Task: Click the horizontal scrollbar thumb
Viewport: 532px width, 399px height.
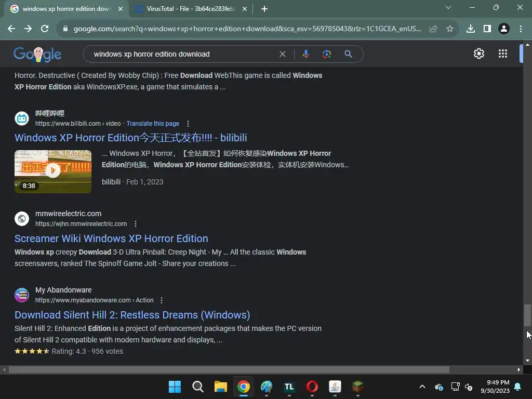Action: [229, 369]
